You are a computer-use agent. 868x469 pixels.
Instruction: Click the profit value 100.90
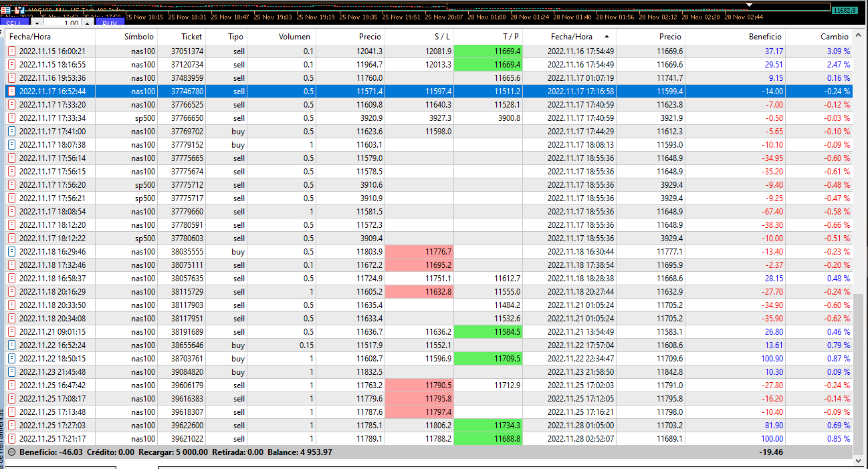point(772,358)
